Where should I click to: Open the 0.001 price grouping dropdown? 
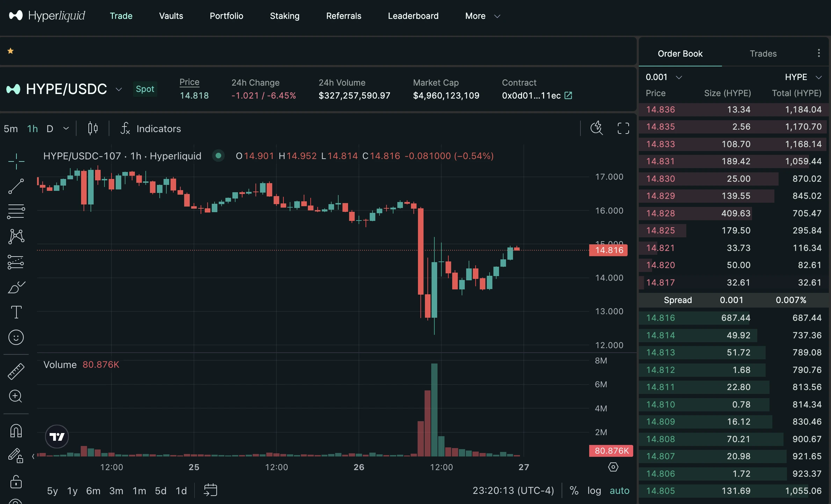tap(664, 77)
